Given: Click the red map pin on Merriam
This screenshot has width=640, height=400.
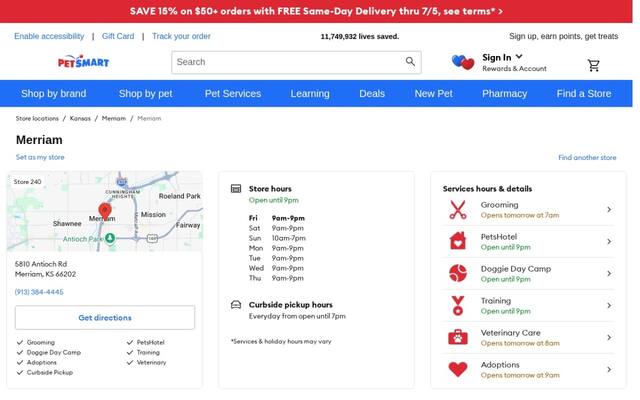Looking at the screenshot, I should pyautogui.click(x=105, y=212).
